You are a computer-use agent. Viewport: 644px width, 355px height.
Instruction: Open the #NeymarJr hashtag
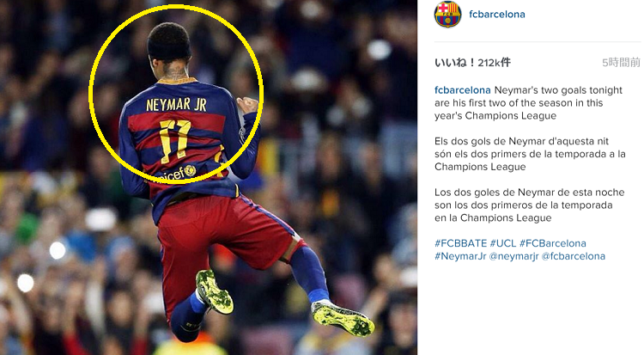(460, 256)
